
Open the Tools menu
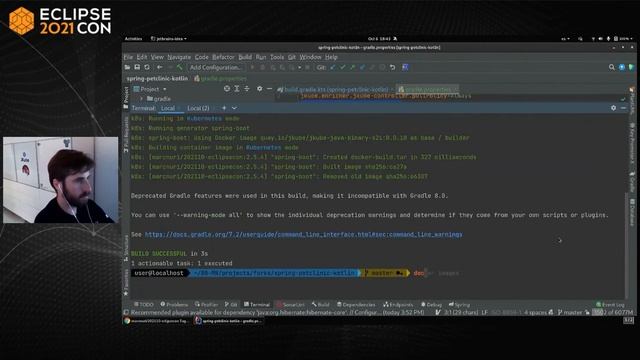(x=277, y=57)
